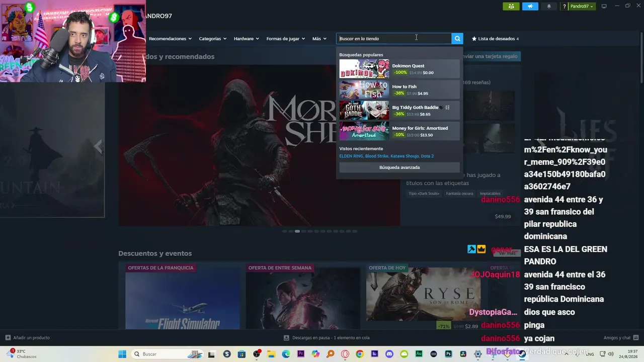This screenshot has width=644, height=362.
Task: Click the plus icon beside Añadir un producto
Action: tap(8, 338)
